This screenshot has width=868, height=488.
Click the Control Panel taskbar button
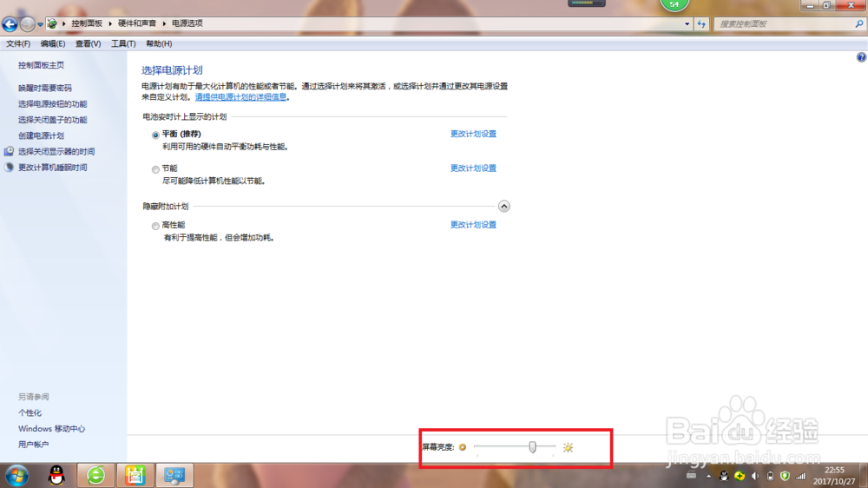[174, 475]
